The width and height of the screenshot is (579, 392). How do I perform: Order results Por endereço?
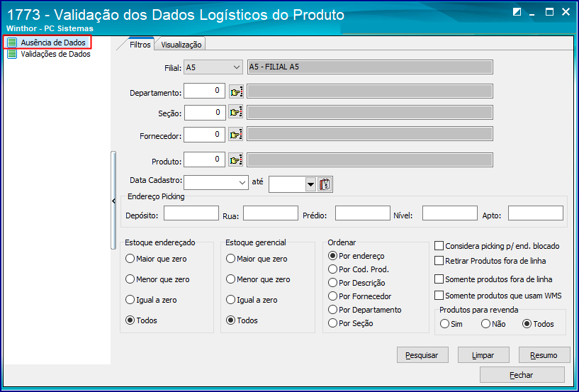pos(332,256)
